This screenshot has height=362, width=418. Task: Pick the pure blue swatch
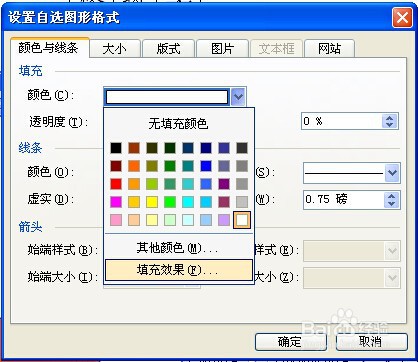pos(206,166)
